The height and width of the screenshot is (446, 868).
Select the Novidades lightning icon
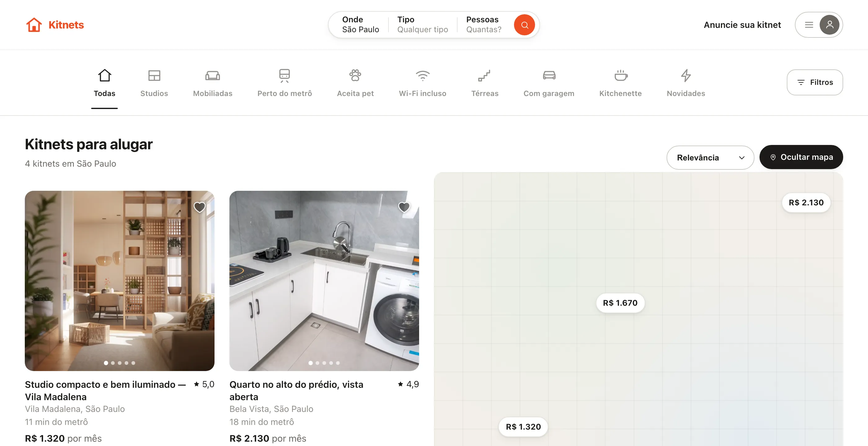686,75
